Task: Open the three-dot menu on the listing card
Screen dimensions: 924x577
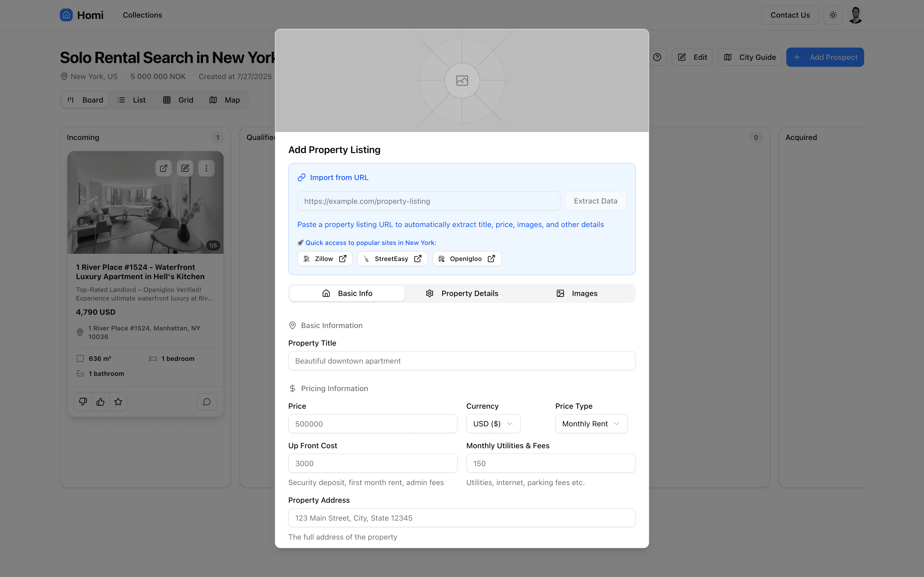Action: 207,168
